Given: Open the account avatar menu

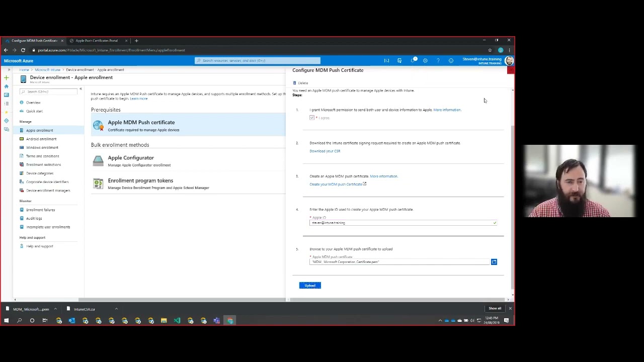Looking at the screenshot, I should (x=509, y=61).
